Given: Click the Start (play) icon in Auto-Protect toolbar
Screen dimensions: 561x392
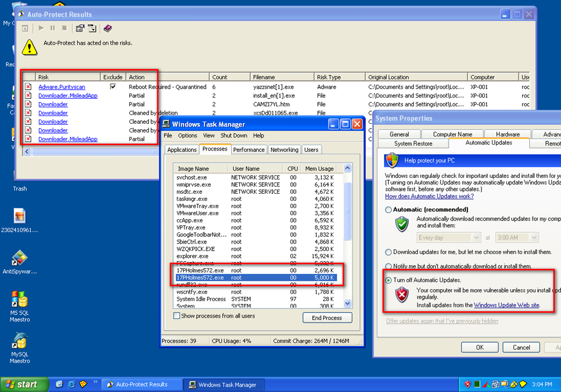Looking at the screenshot, I should [x=41, y=28].
